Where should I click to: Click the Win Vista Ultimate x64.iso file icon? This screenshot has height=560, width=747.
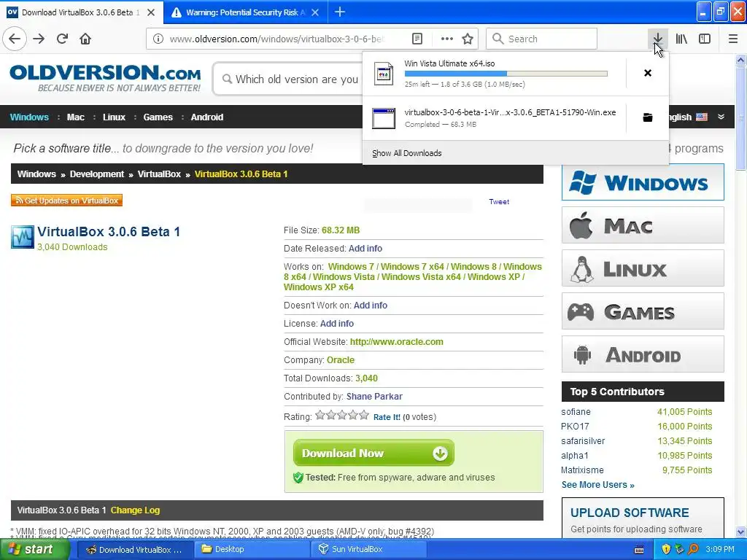click(384, 74)
